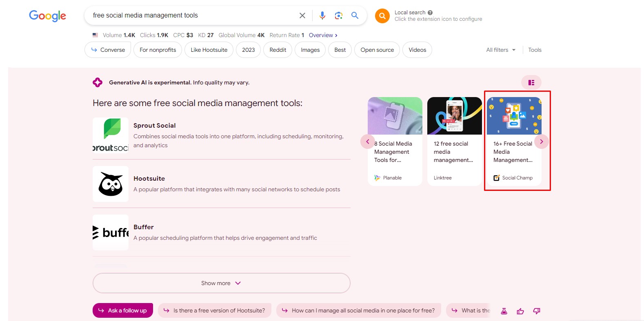Toggle the AI result layout view icon
The image size is (644, 321).
click(x=531, y=82)
